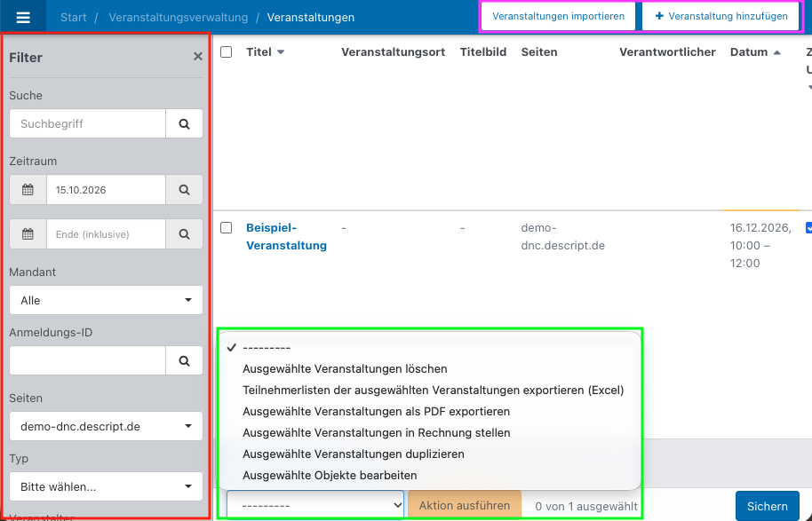Choose Ausgewählte Veranstaltungen duplizieren
Screen dimensions: 812x521
(x=429, y=454)
